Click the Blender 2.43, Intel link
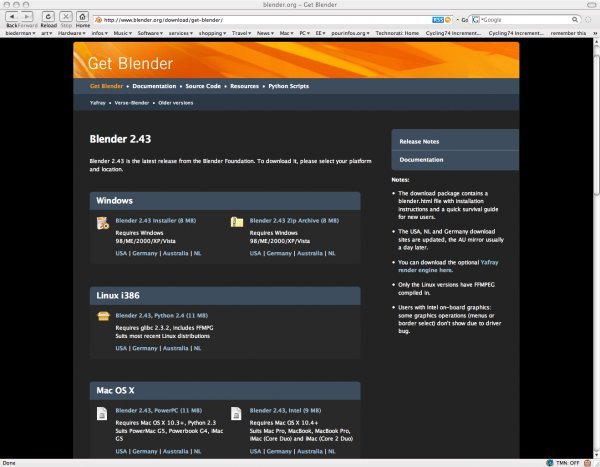 coord(285,410)
